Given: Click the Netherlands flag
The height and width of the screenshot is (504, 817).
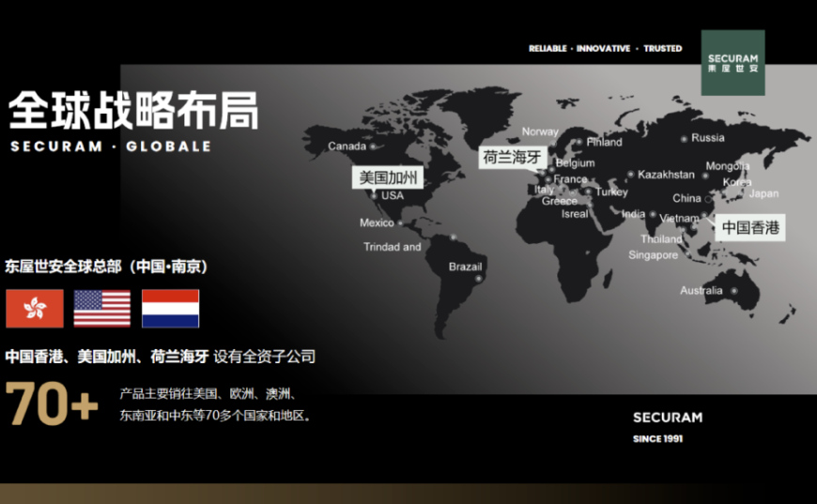Looking at the screenshot, I should (170, 309).
